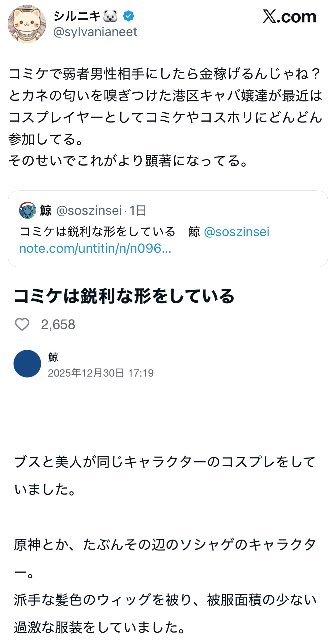Screen dimensions: 336x644
Task: Select the gray @soszinsei handle in quote header
Action: 89,211
